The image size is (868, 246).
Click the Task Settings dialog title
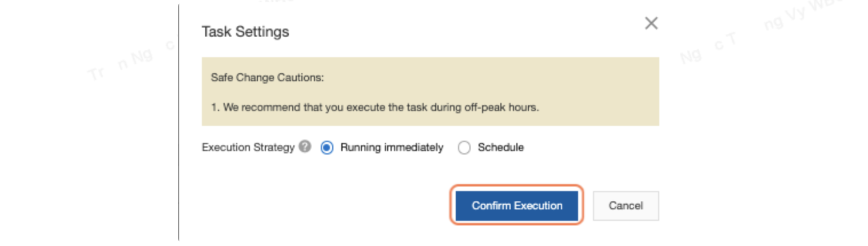[x=245, y=31]
